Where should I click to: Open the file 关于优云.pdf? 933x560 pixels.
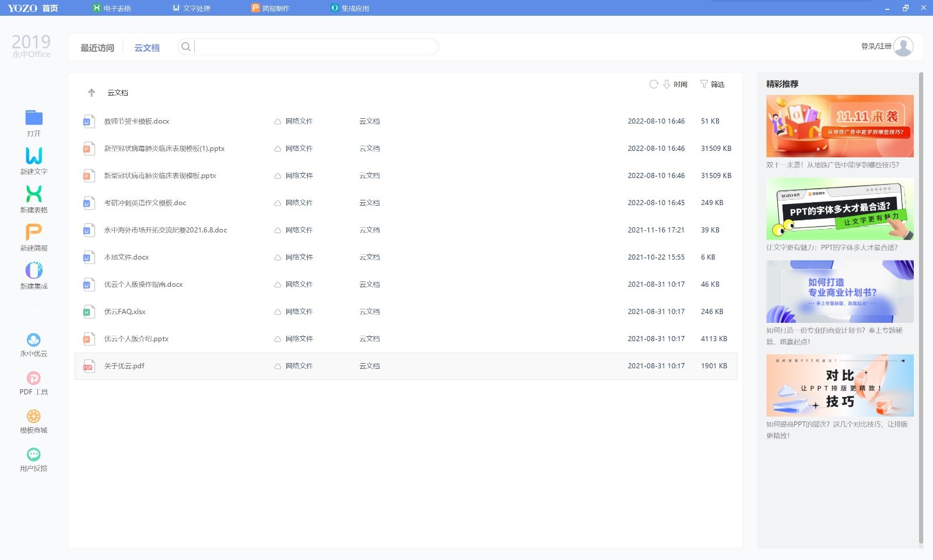pyautogui.click(x=124, y=366)
